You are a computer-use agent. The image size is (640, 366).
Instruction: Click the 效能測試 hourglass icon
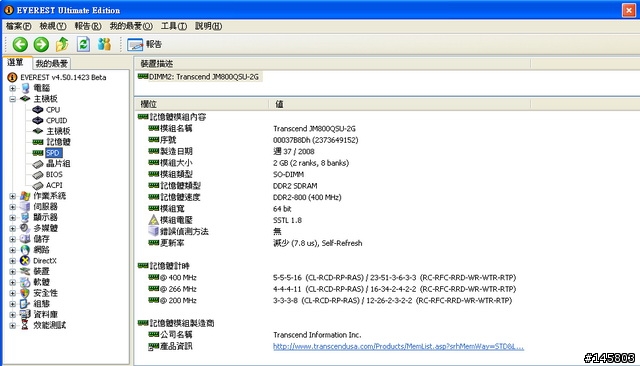pos(25,325)
